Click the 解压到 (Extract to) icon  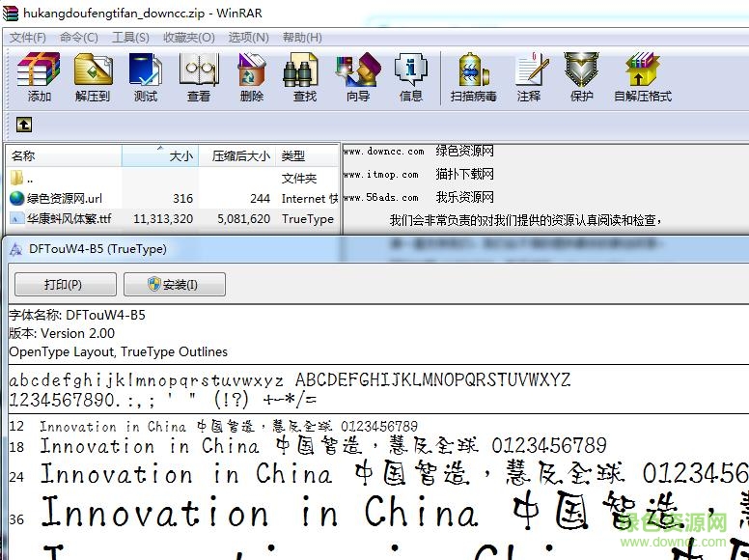pos(93,77)
